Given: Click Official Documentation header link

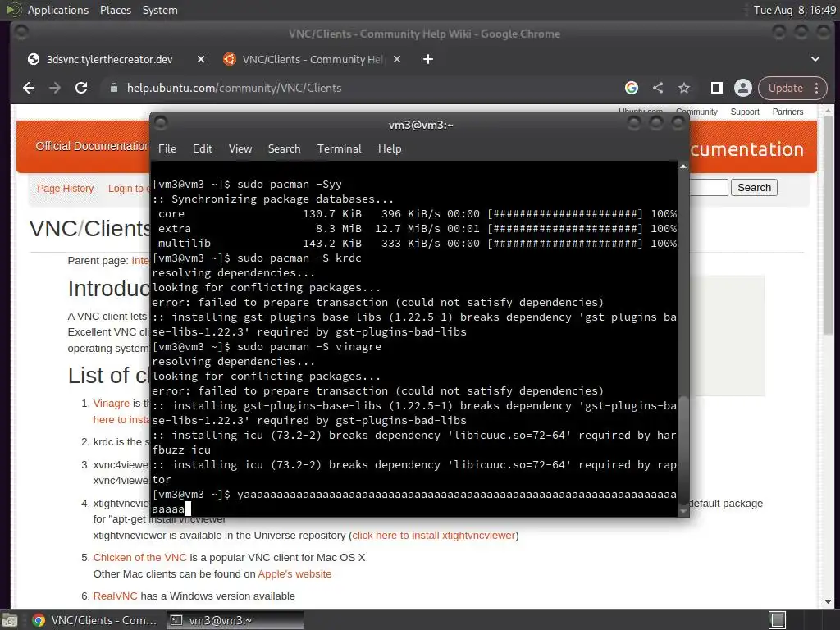Looking at the screenshot, I should pos(92,146).
